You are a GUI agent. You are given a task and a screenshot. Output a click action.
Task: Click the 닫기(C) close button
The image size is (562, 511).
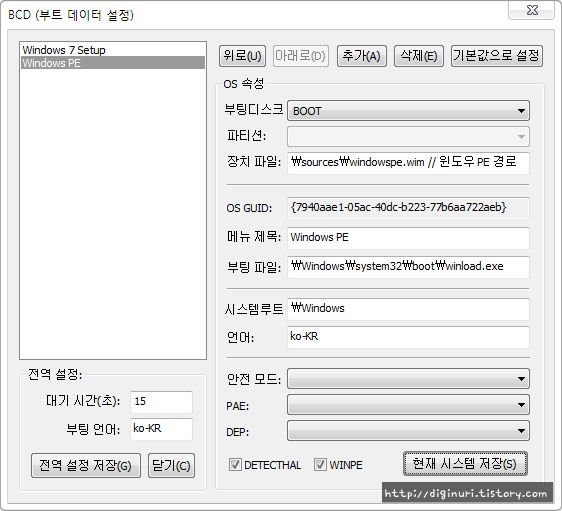pos(171,465)
